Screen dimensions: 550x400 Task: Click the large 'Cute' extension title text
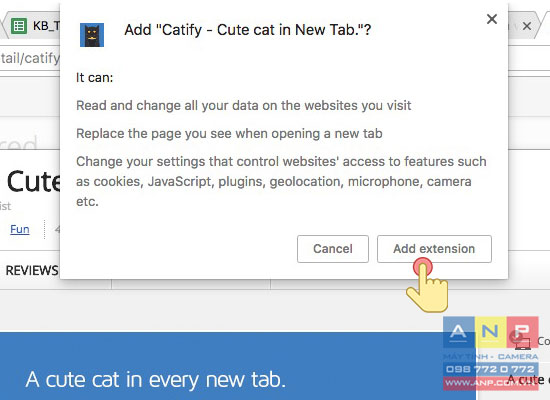(x=33, y=182)
